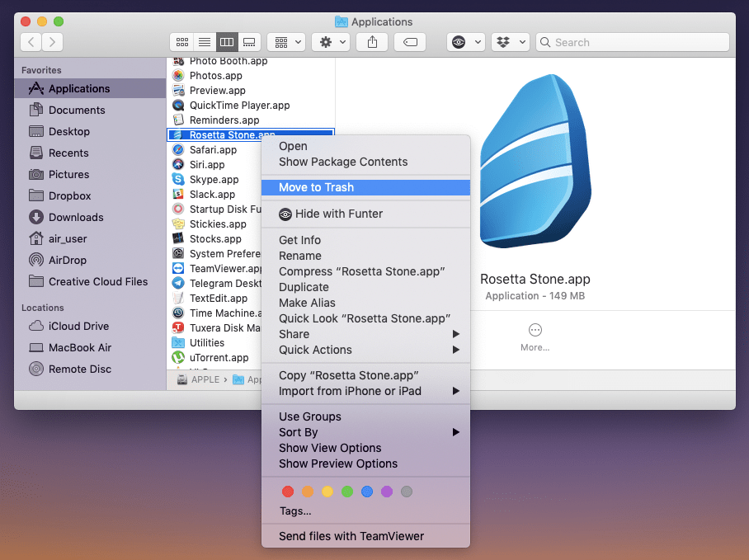This screenshot has width=749, height=560.
Task: Apply the red tag color
Action: tap(287, 492)
